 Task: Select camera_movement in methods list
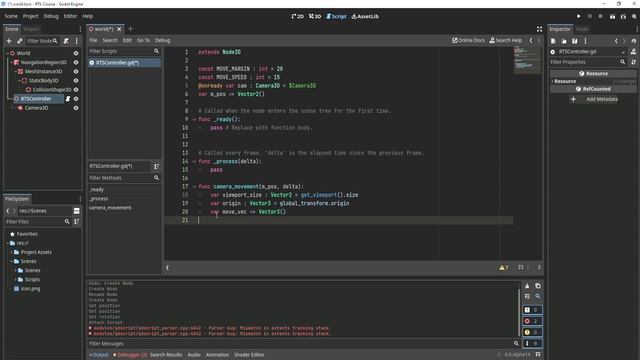click(110, 208)
